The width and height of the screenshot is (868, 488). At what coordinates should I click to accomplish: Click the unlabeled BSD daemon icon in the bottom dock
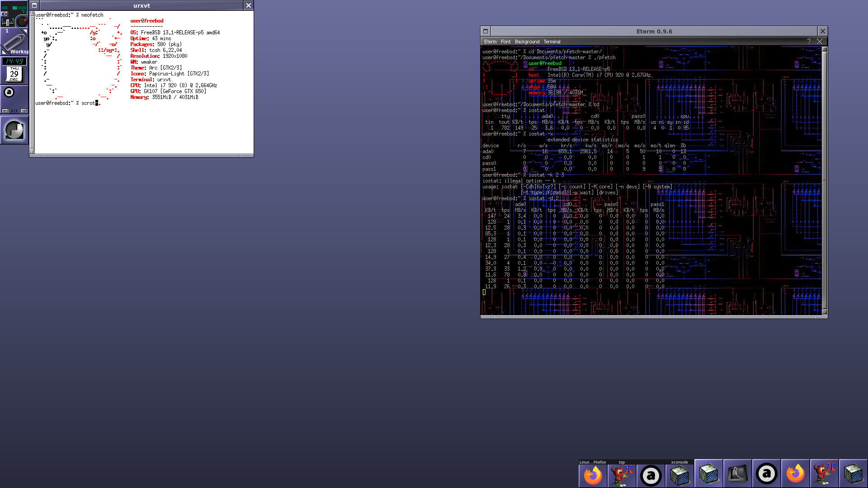(824, 474)
